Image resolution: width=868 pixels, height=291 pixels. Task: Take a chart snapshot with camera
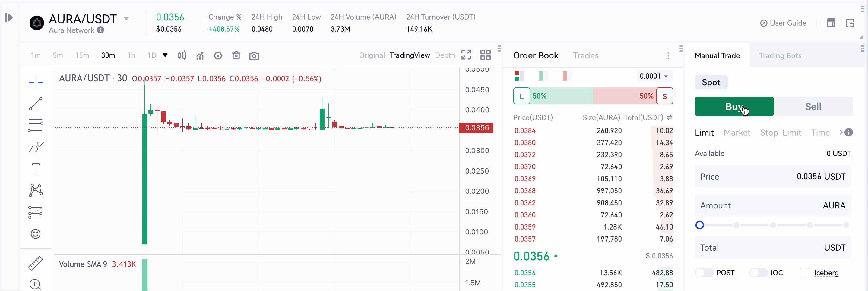click(x=254, y=55)
